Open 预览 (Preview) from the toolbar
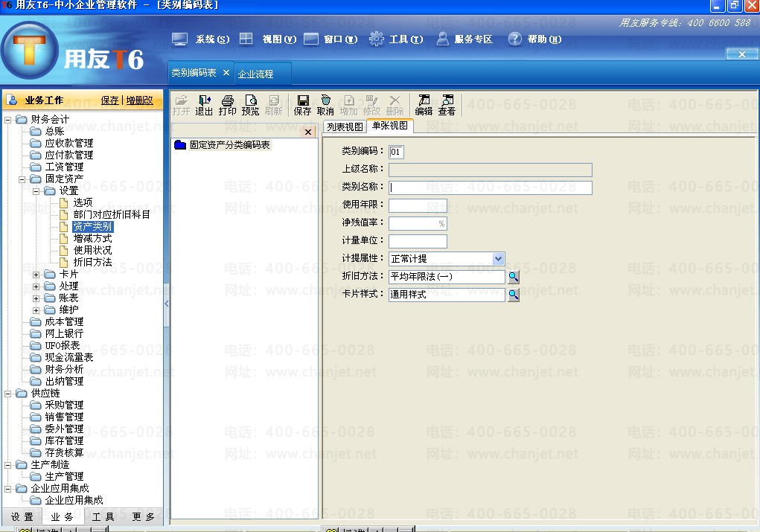Image resolution: width=760 pixels, height=532 pixels. 251,105
